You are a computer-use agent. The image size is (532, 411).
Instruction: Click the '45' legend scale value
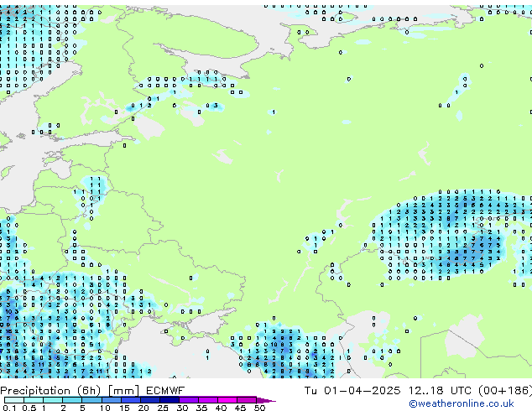pos(240,408)
